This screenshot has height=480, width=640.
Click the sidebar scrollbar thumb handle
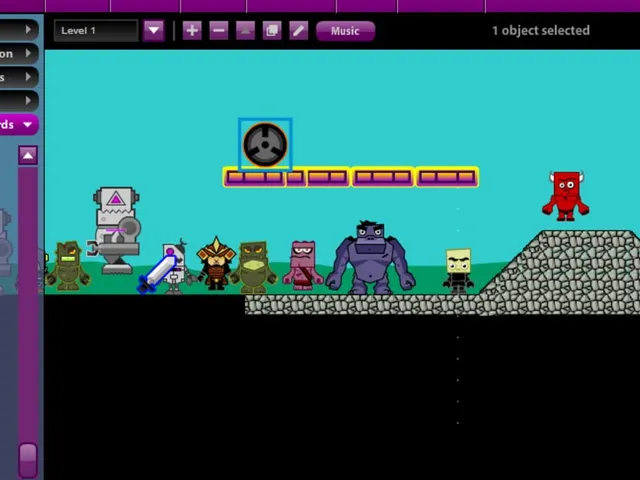(x=28, y=460)
